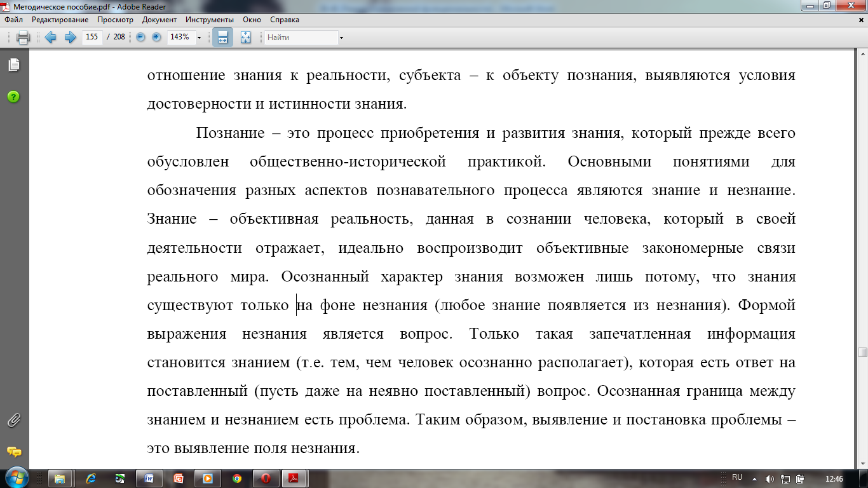This screenshot has height=488, width=868.
Task: Launch Google Chrome from taskbar
Action: [x=236, y=479]
